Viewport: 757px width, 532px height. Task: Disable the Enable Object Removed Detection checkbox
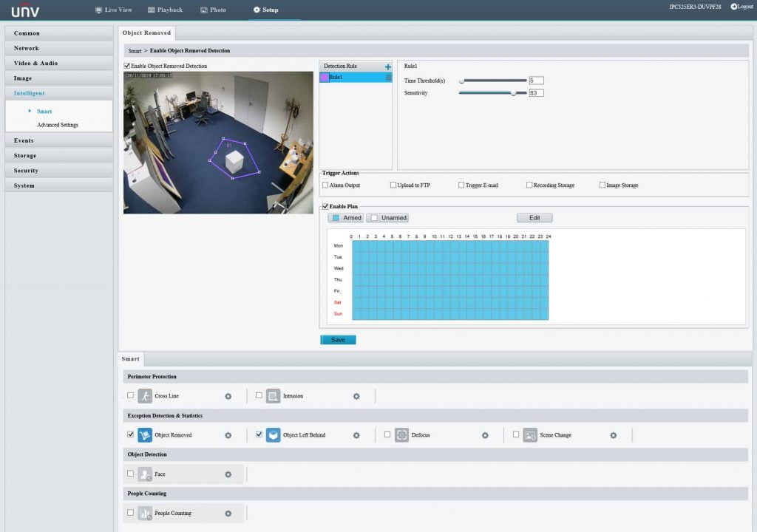click(127, 66)
